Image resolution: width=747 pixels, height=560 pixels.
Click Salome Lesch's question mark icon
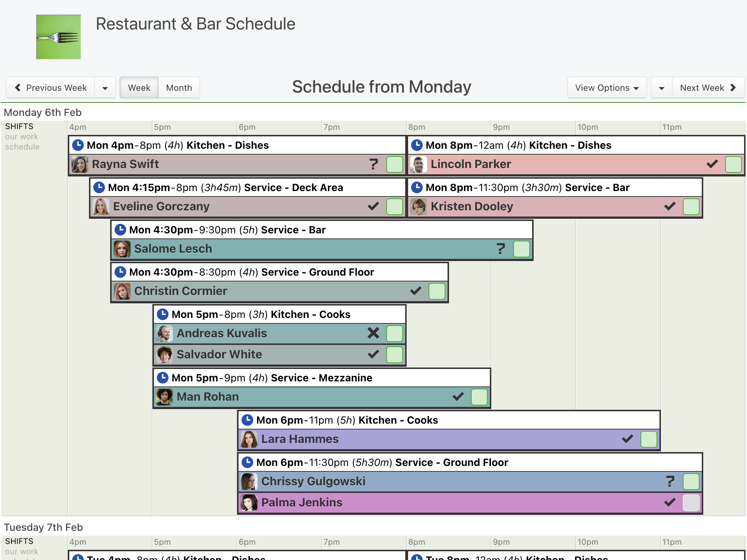click(x=501, y=249)
